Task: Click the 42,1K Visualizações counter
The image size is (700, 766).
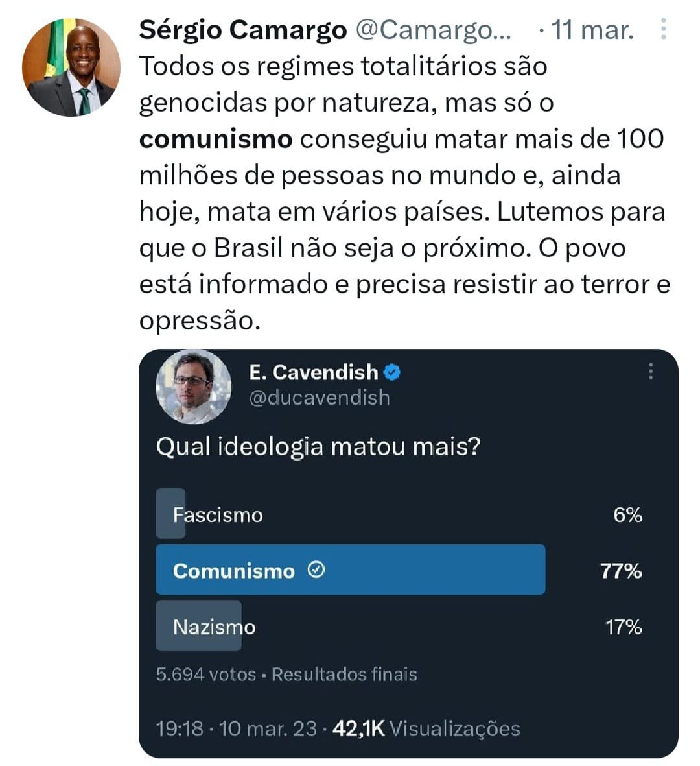Action: 426,729
